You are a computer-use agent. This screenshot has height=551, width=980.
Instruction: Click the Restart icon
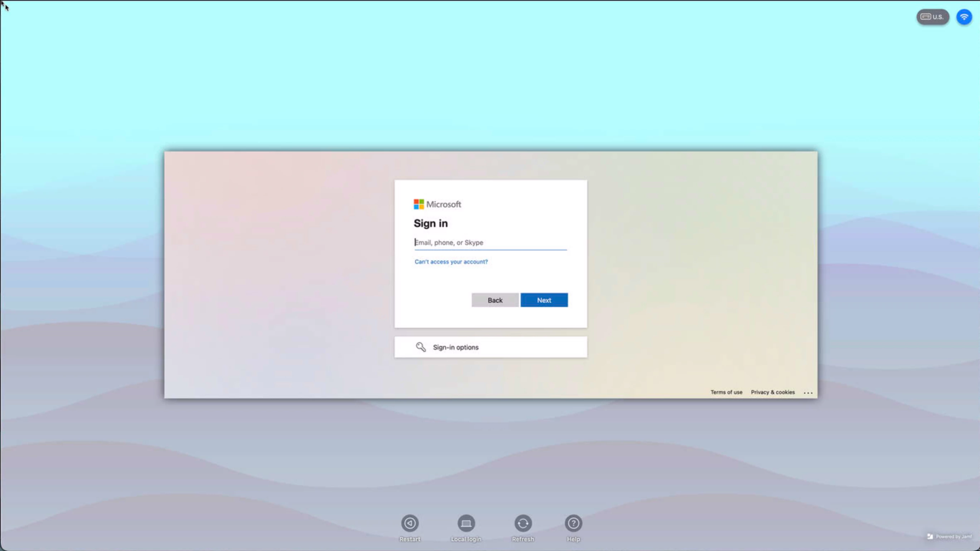click(410, 523)
